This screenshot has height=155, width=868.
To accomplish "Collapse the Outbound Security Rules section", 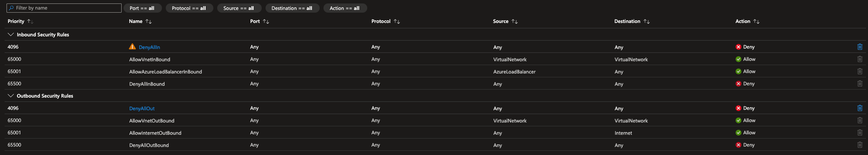I will 11,96.
